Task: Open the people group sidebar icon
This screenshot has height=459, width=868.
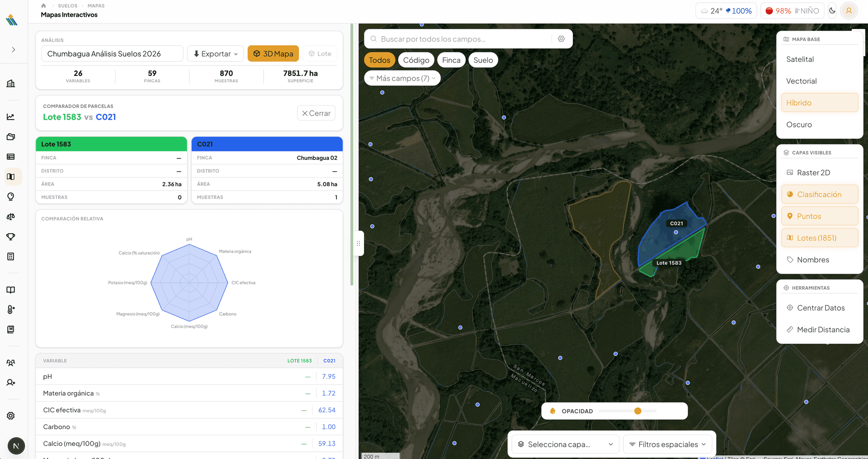Action: tap(11, 363)
